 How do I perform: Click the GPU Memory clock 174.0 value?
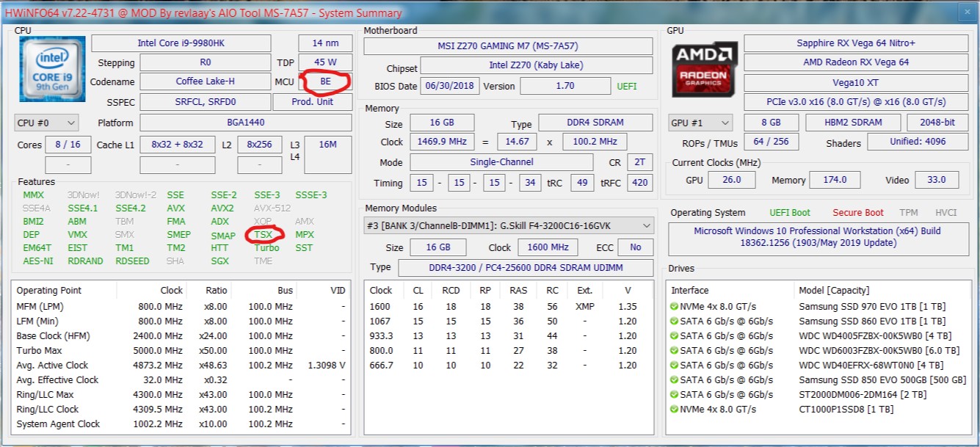click(835, 180)
